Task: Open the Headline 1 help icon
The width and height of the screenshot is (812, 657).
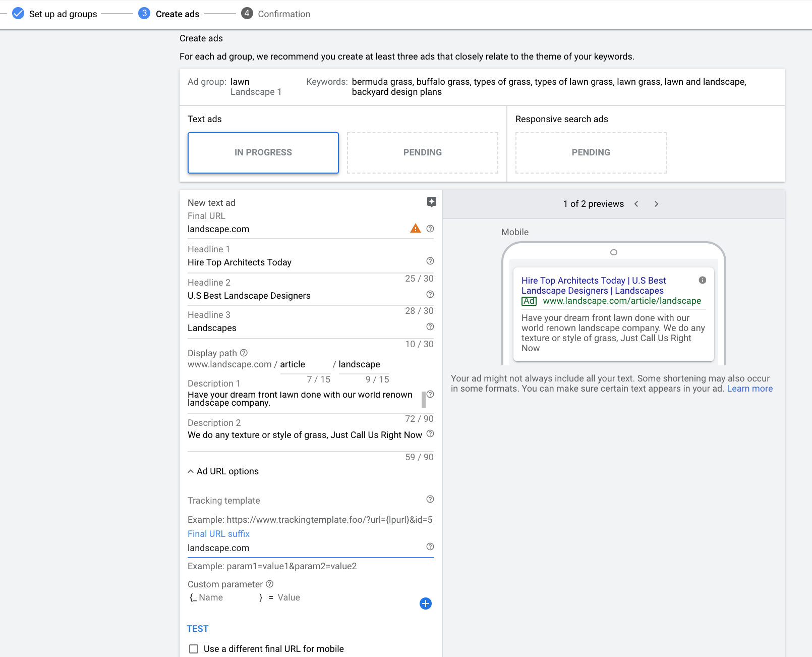Action: [x=430, y=261]
